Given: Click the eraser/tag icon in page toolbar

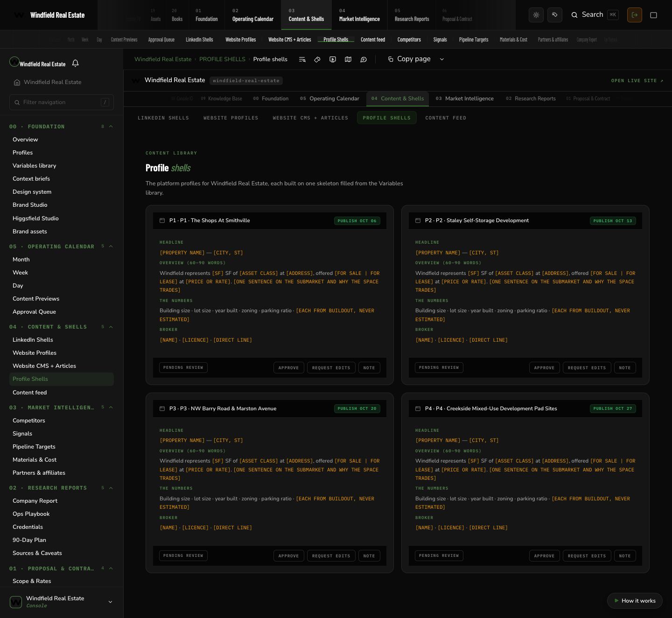Looking at the screenshot, I should pyautogui.click(x=317, y=59).
